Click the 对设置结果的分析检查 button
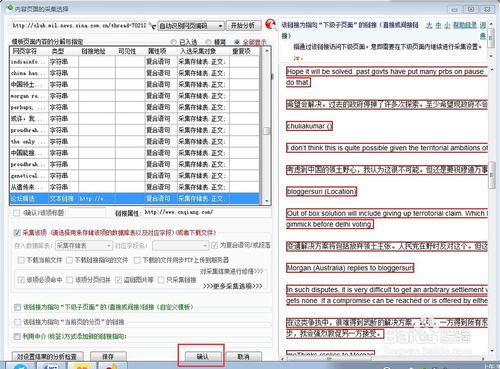Screen dimensions: 500x369 coord(47,357)
